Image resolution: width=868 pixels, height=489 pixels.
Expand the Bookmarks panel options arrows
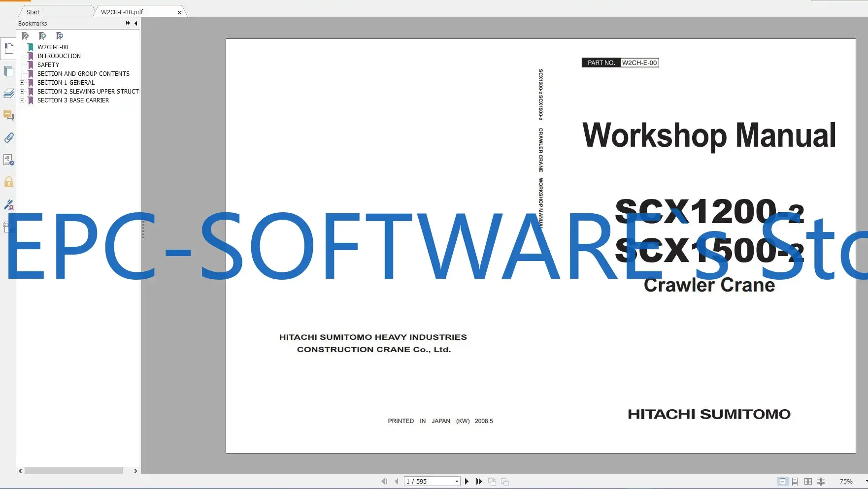128,23
